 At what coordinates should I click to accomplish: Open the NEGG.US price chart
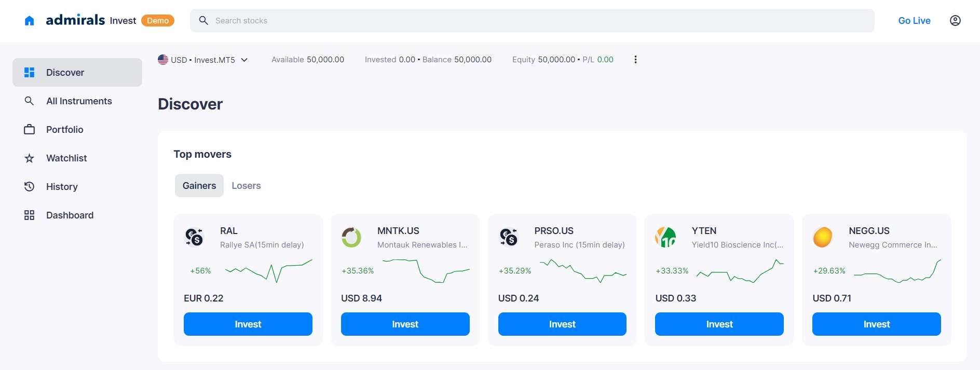(x=897, y=270)
